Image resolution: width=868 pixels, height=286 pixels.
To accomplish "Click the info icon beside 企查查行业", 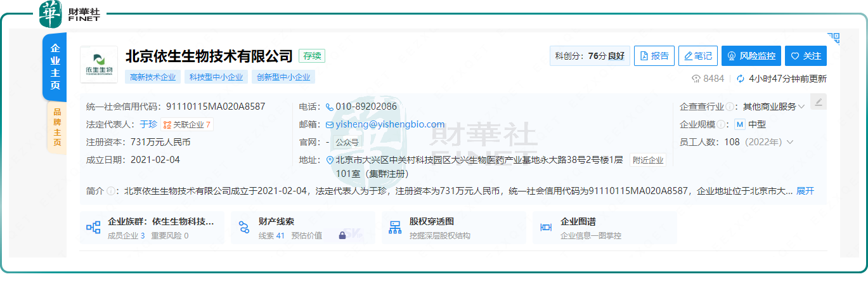I will (730, 107).
